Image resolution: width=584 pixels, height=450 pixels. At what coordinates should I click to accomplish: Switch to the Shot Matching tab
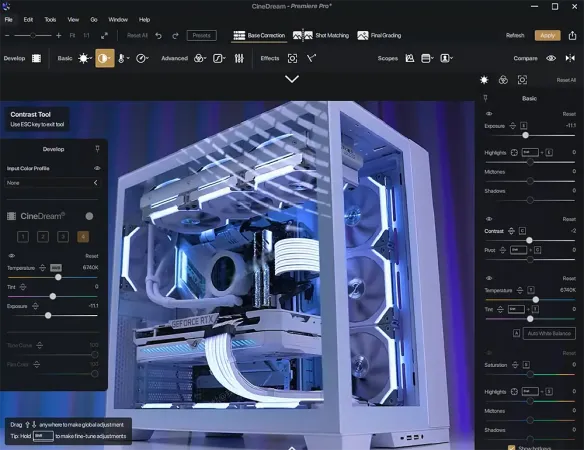pyautogui.click(x=321, y=35)
